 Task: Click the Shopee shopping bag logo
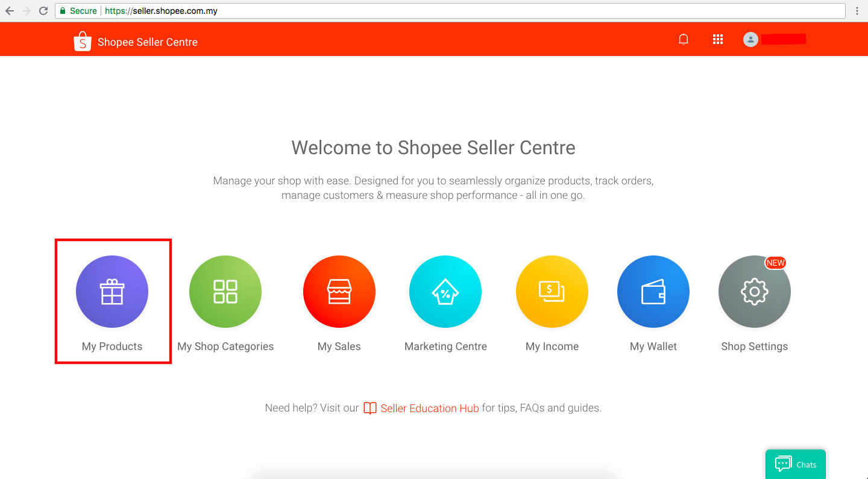[83, 42]
